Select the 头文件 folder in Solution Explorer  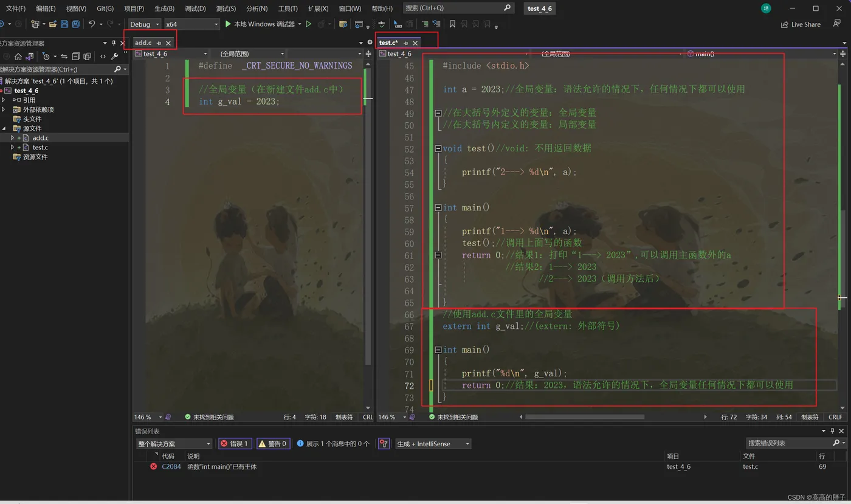tap(32, 119)
